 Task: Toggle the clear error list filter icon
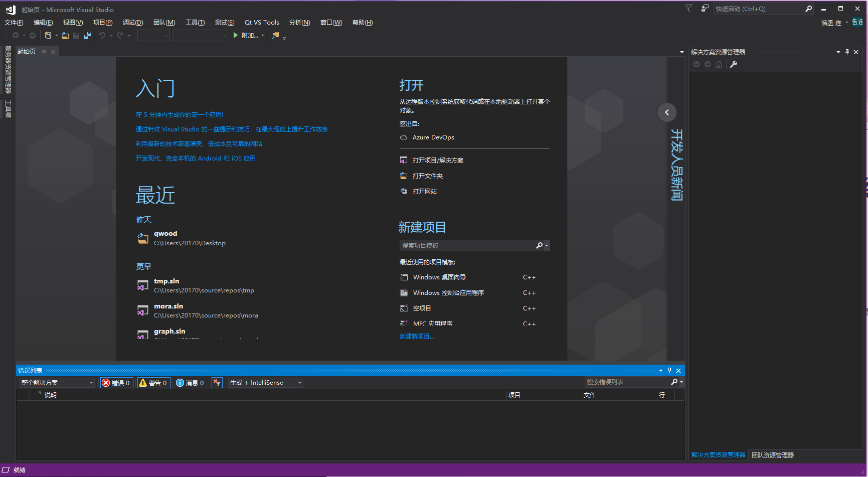coord(217,383)
